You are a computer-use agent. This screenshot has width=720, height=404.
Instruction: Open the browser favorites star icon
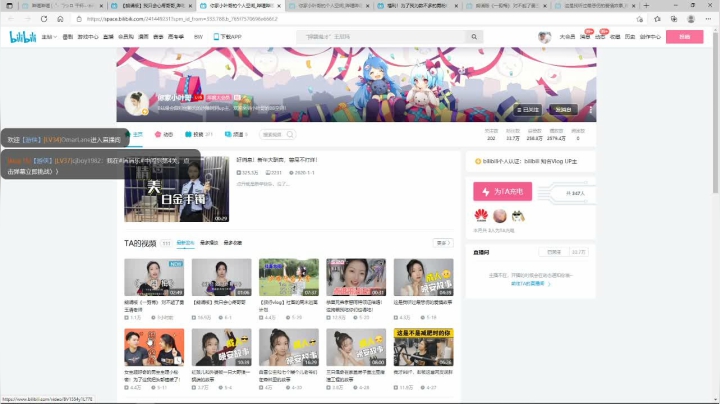pos(657,19)
